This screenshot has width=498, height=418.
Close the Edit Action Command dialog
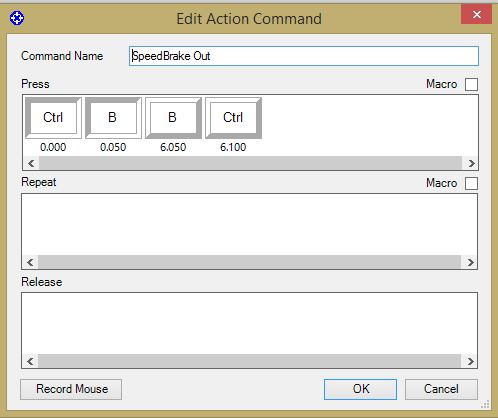[x=477, y=14]
